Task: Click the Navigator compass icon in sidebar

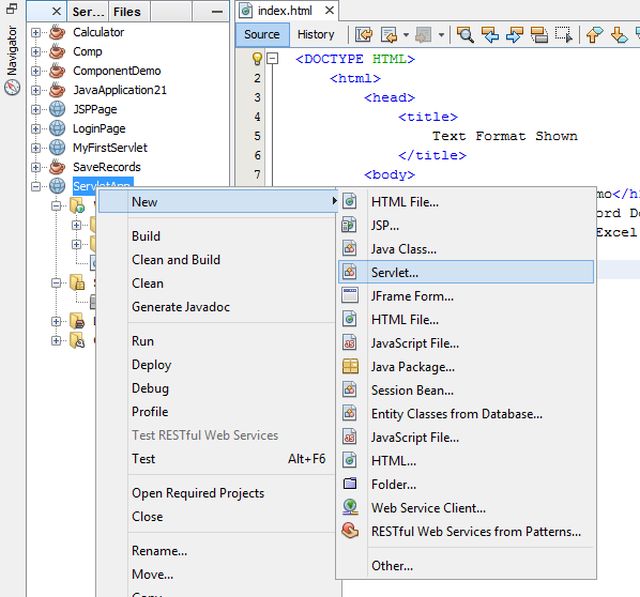Action: click(12, 87)
